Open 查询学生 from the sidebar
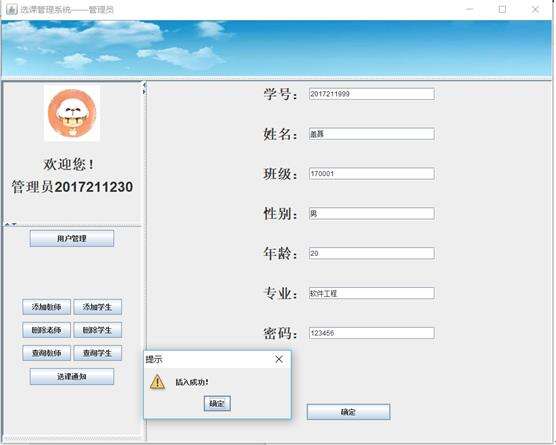Viewport: 556px width, 445px height. [98, 353]
